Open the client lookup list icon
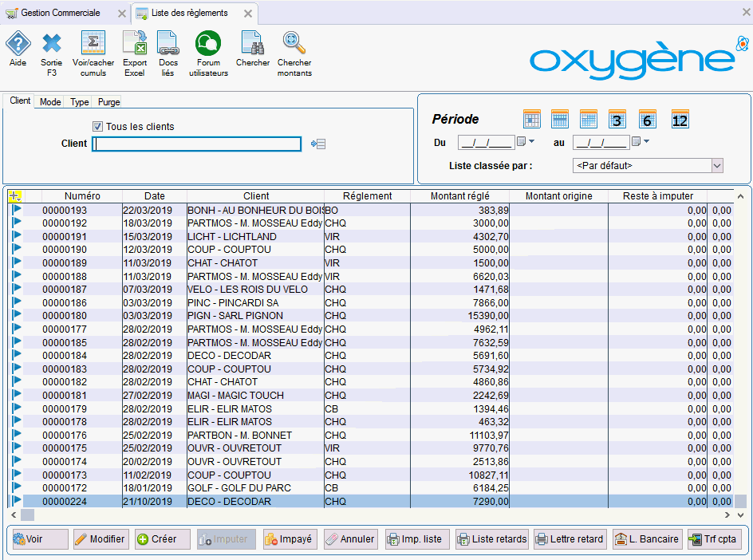Screen dimensions: 753x560 pos(318,144)
